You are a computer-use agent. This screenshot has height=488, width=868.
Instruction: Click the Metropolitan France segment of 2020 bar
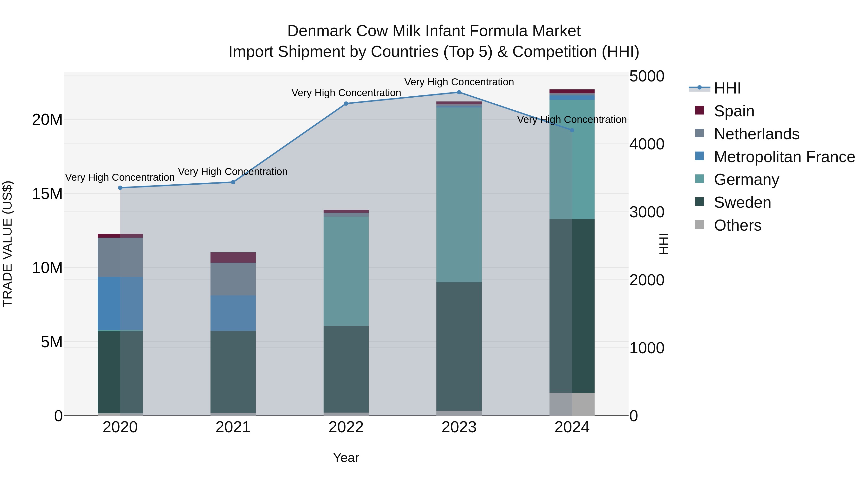click(x=120, y=303)
